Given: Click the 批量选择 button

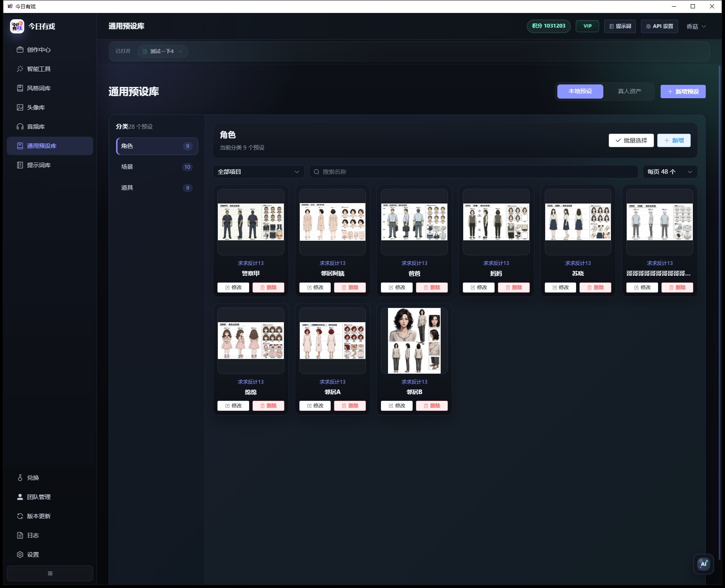Looking at the screenshot, I should coord(631,140).
